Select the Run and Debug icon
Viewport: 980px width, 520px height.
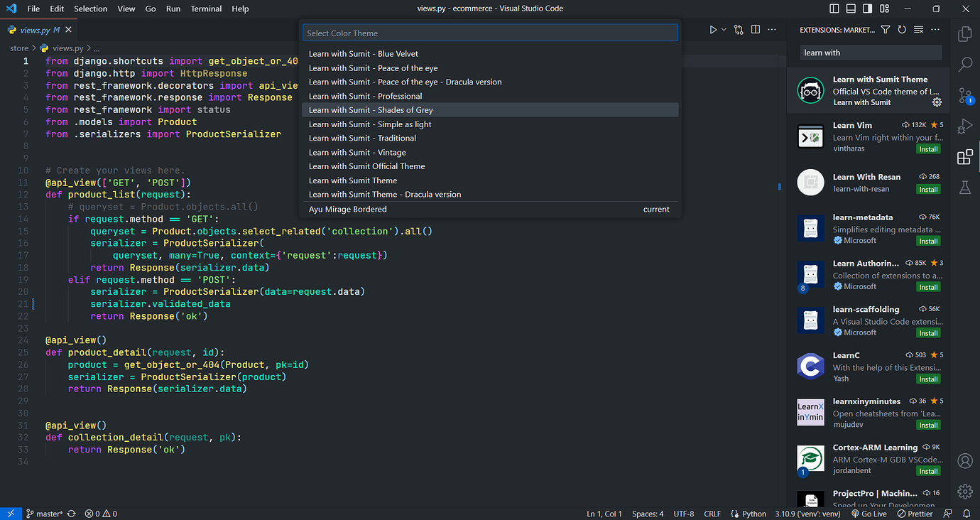[x=964, y=126]
